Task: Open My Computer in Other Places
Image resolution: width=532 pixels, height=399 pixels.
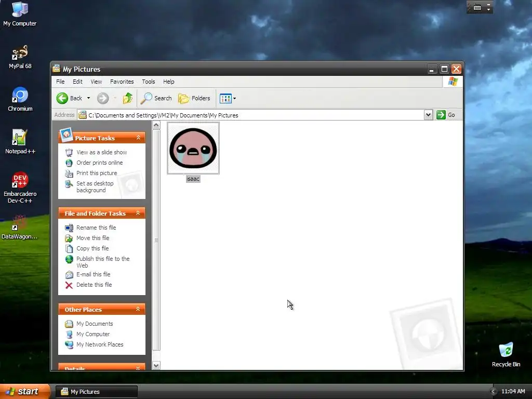Action: [92, 334]
